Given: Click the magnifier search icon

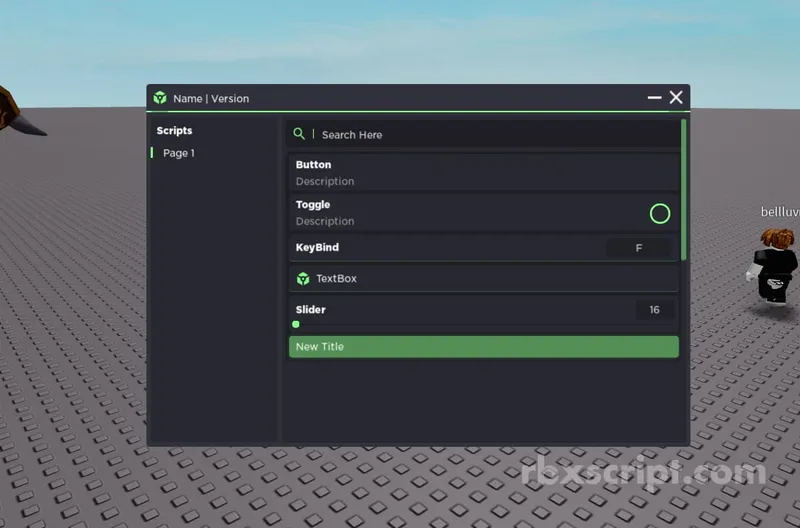Looking at the screenshot, I should [299, 134].
